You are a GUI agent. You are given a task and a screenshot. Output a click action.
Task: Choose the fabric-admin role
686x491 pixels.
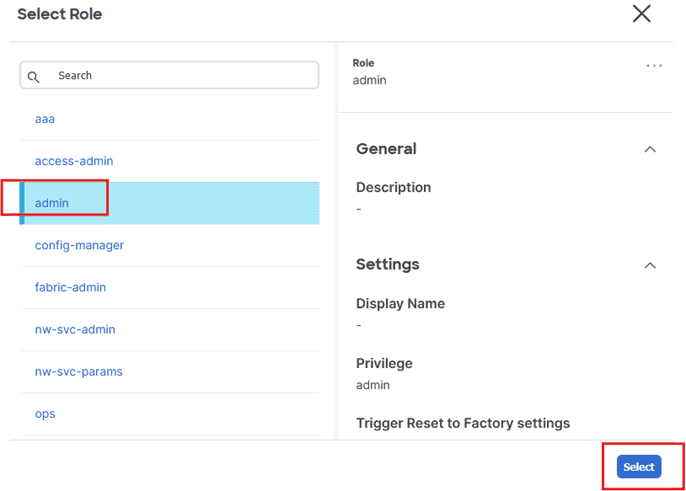(70, 287)
